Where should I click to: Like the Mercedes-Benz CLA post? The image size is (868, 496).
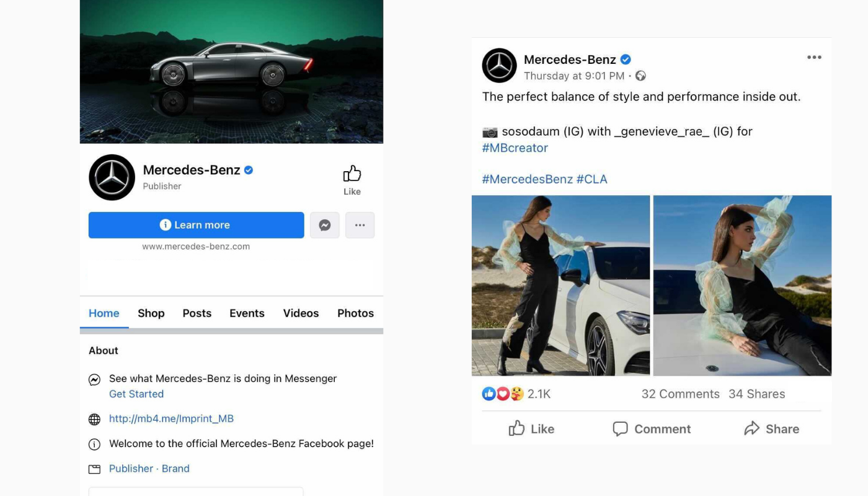531,428
